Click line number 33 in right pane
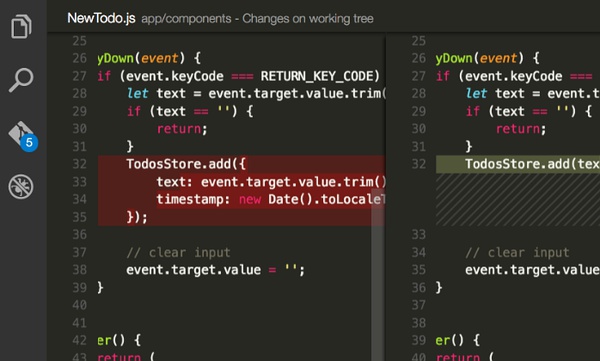Screen dimensions: 600x361 (419, 234)
